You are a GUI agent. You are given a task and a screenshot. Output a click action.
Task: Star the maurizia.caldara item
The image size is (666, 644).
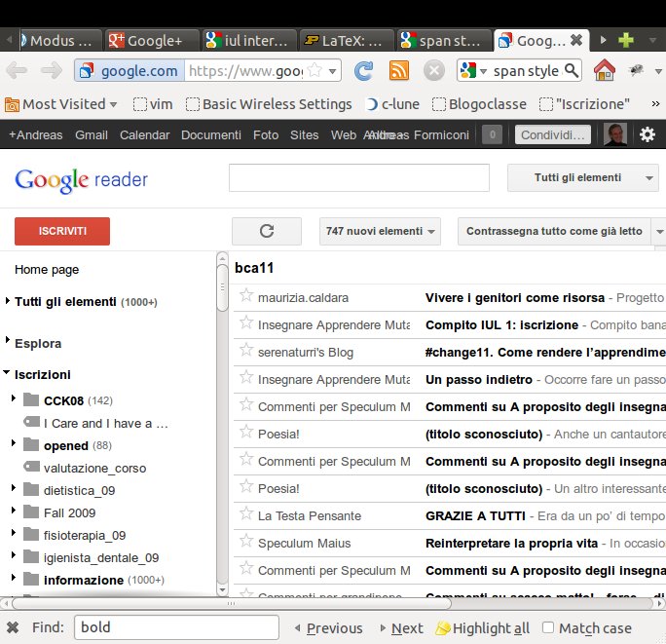click(x=246, y=295)
